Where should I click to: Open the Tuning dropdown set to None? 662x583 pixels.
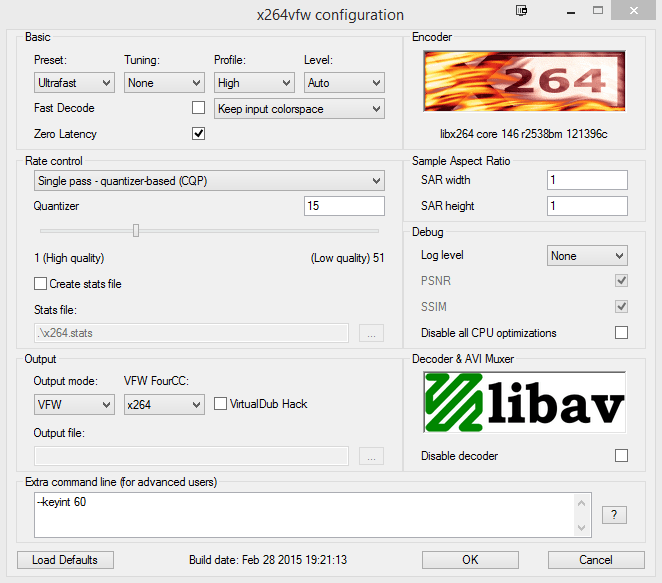[x=164, y=83]
